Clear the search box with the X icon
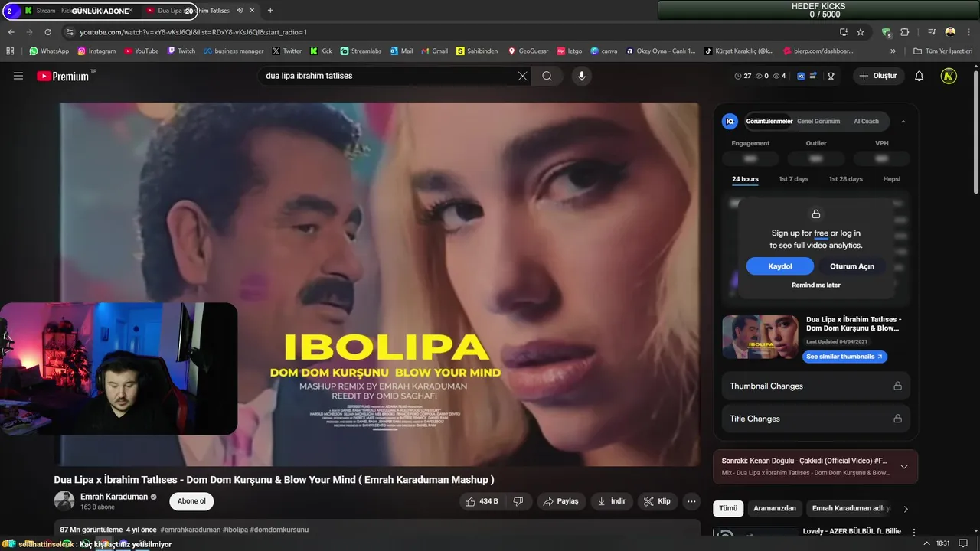 pos(522,76)
